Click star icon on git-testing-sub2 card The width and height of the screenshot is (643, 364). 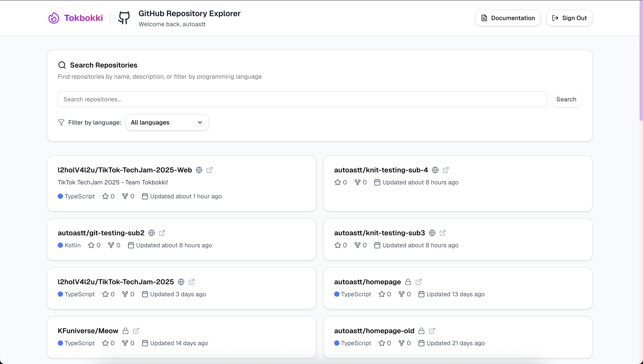click(91, 245)
